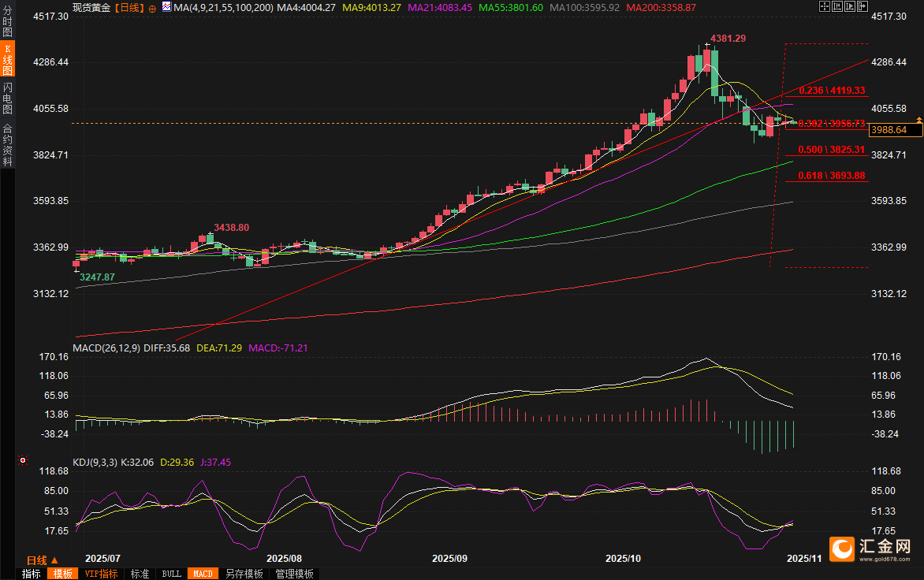This screenshot has height=580, width=924.
Task: Click the play-forward axis icon
Action: coord(849,6)
